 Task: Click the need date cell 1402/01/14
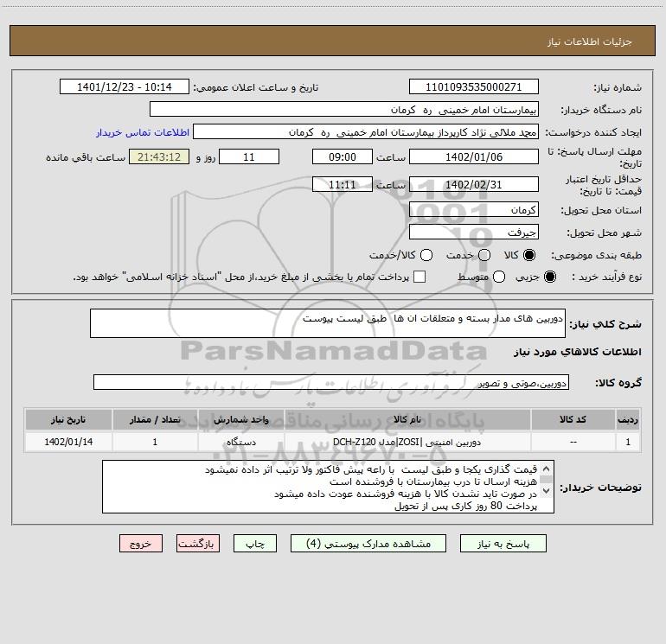pyautogui.click(x=68, y=442)
